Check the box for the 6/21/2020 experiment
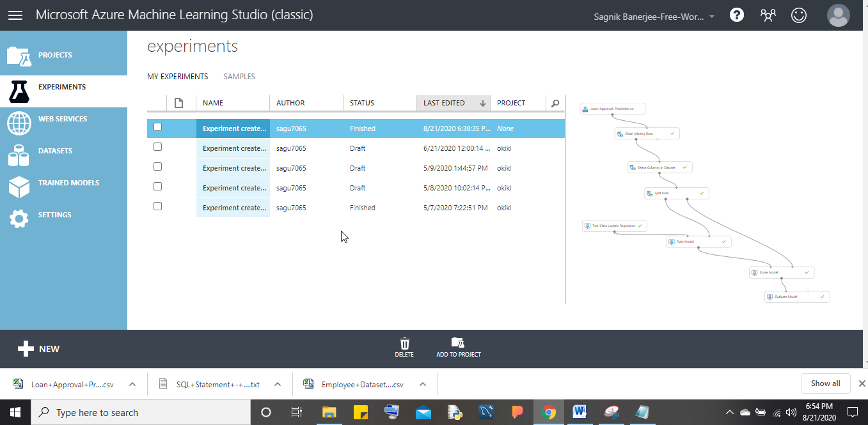 coord(158,147)
